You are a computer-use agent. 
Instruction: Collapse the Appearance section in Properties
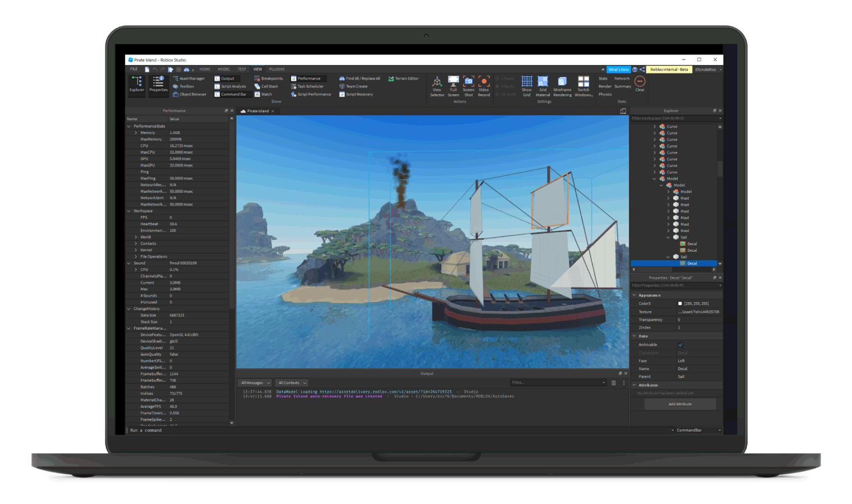click(x=635, y=295)
